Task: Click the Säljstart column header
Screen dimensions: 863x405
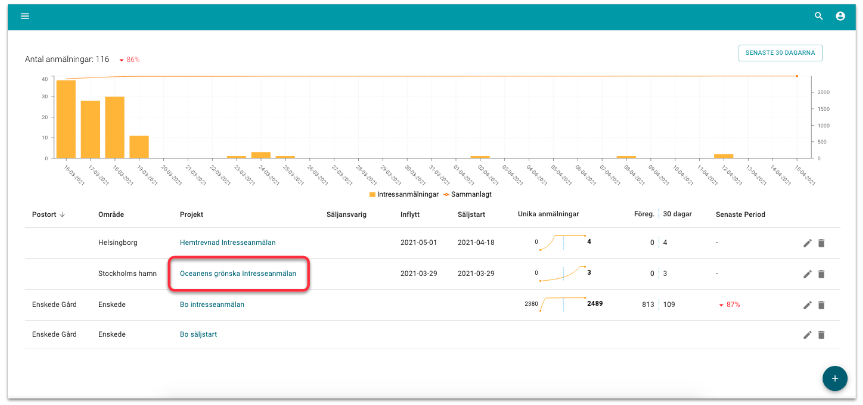Action: (x=471, y=214)
